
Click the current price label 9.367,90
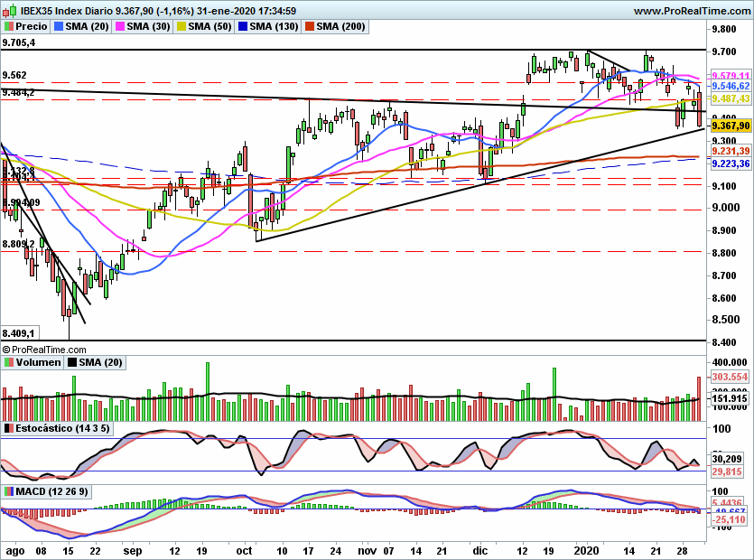[731, 126]
